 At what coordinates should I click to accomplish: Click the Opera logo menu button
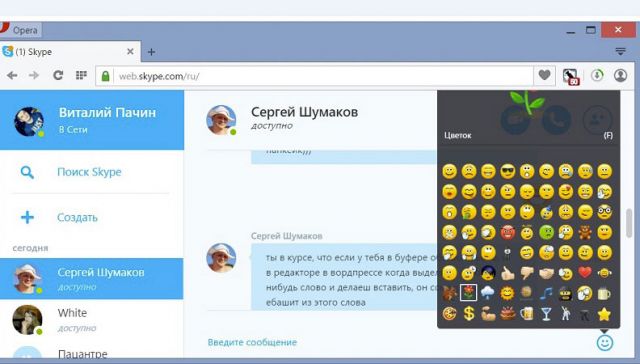coord(4,29)
